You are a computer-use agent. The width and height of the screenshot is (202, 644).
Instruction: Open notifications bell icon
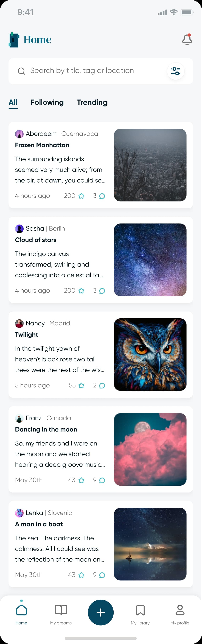coord(187,40)
